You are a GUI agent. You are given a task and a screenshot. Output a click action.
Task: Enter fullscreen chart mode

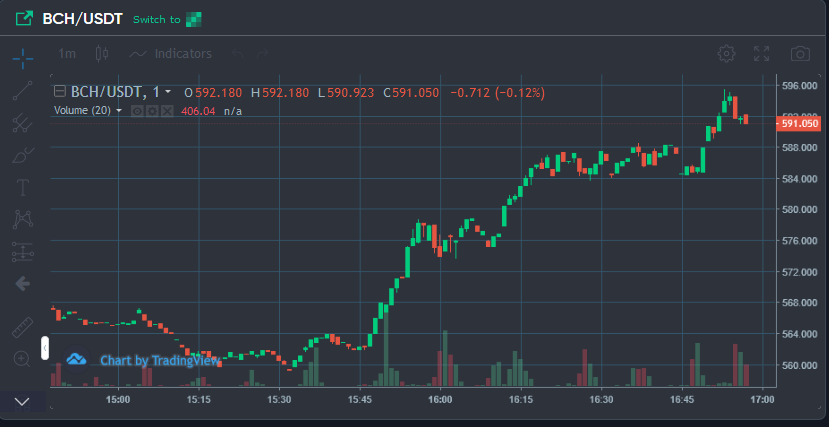[x=761, y=53]
